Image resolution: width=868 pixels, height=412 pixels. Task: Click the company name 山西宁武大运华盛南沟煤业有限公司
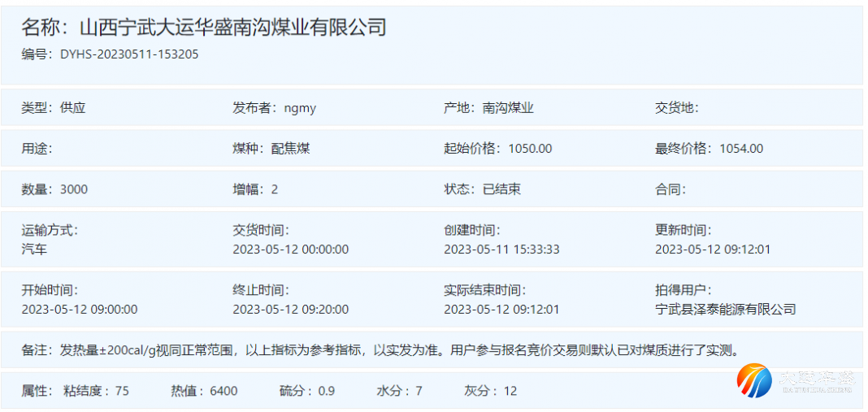pyautogui.click(x=232, y=28)
